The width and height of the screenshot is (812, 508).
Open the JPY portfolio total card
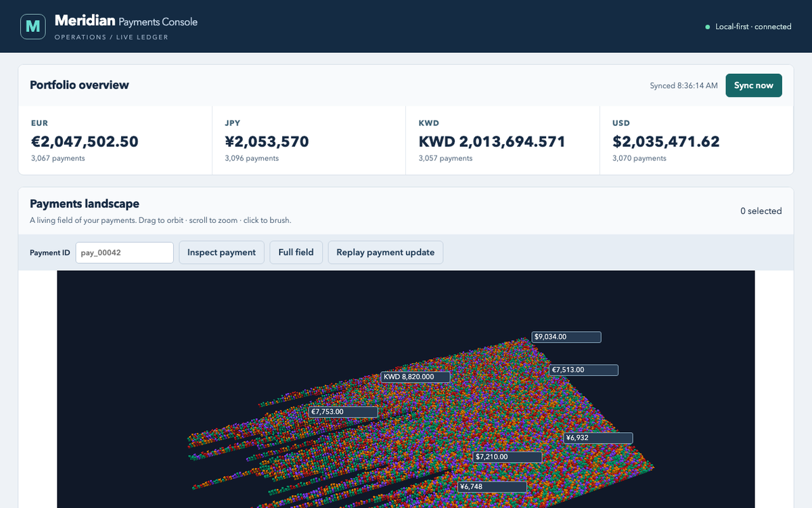(x=309, y=140)
